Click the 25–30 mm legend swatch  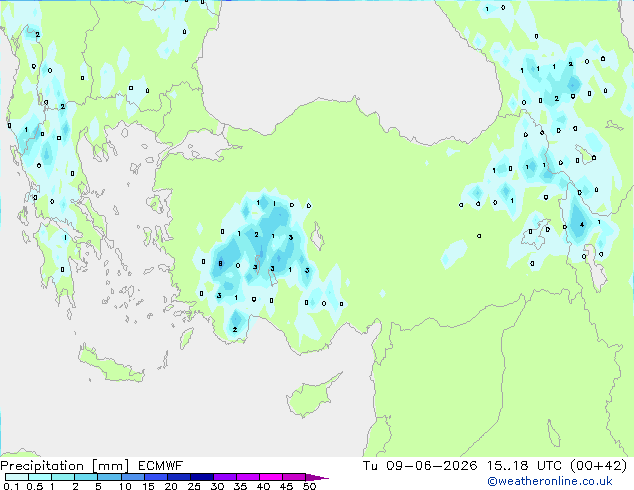tap(202, 477)
